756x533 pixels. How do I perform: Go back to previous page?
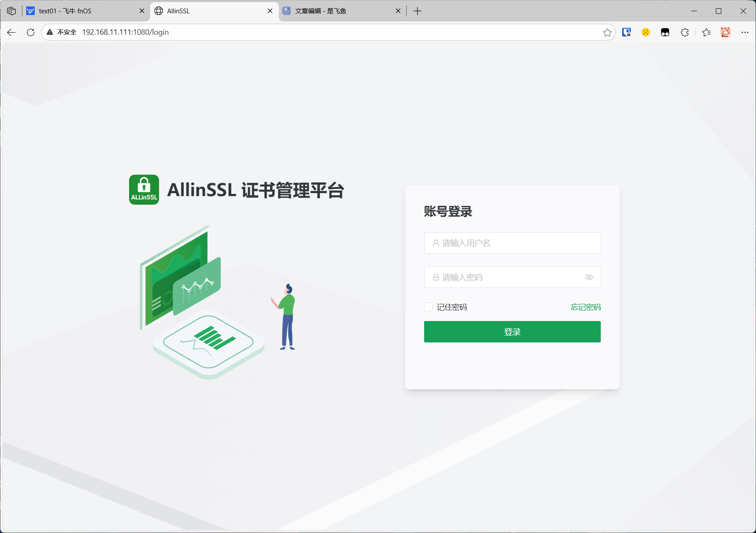(x=12, y=32)
